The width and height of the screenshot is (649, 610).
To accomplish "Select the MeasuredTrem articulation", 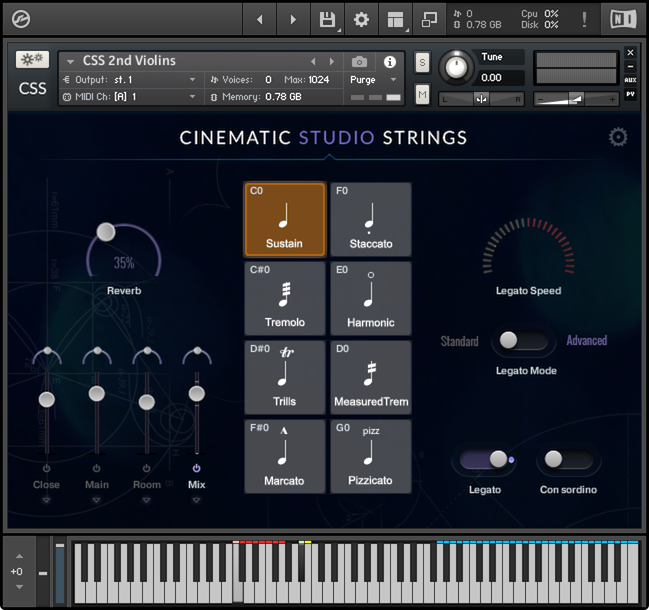I will [371, 377].
